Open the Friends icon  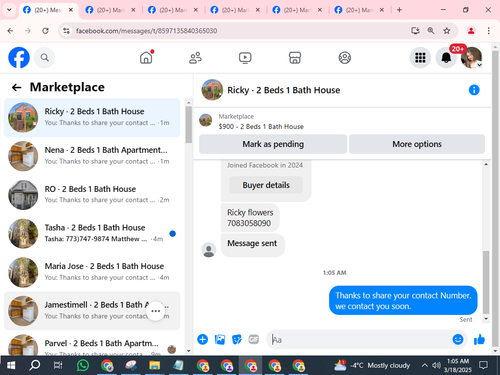point(195,58)
